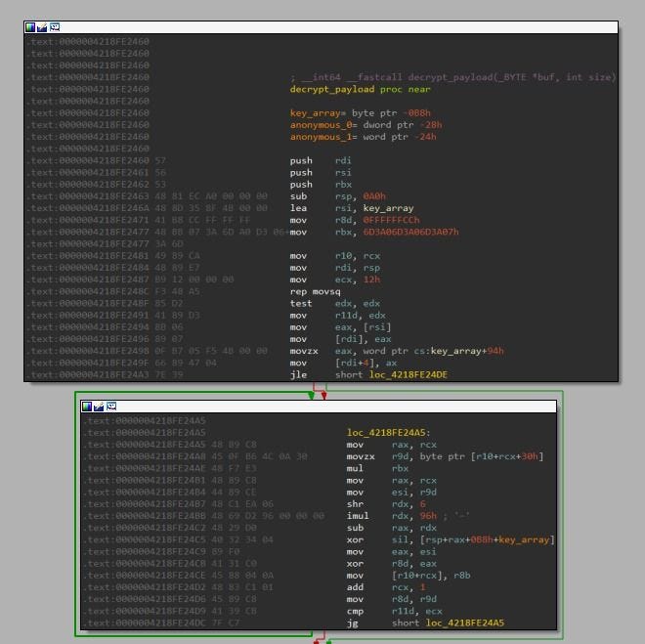This screenshot has height=644, width=645.
Task: Select the rep movsq instruction line
Action: pyautogui.click(x=315, y=291)
